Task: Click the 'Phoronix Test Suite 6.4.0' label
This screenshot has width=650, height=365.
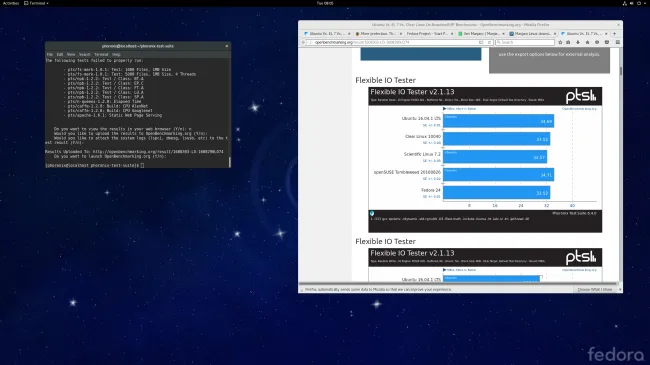Action: (x=574, y=213)
